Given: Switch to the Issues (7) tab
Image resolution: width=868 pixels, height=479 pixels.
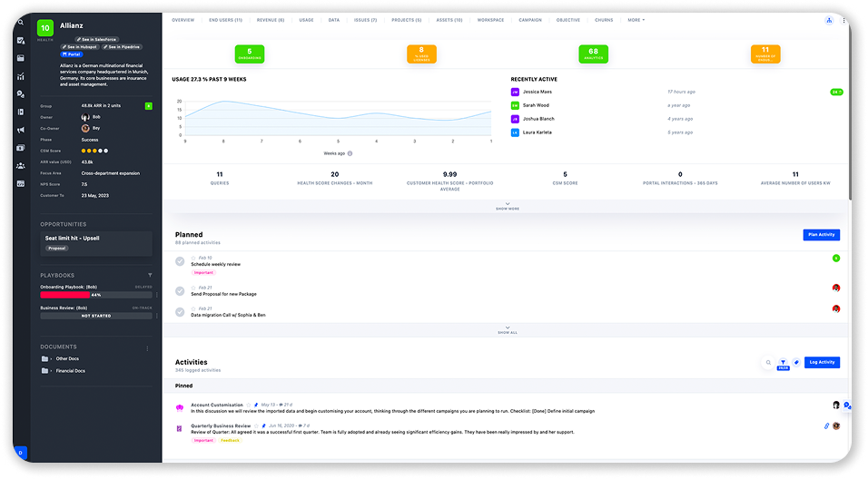Looking at the screenshot, I should click(x=365, y=20).
